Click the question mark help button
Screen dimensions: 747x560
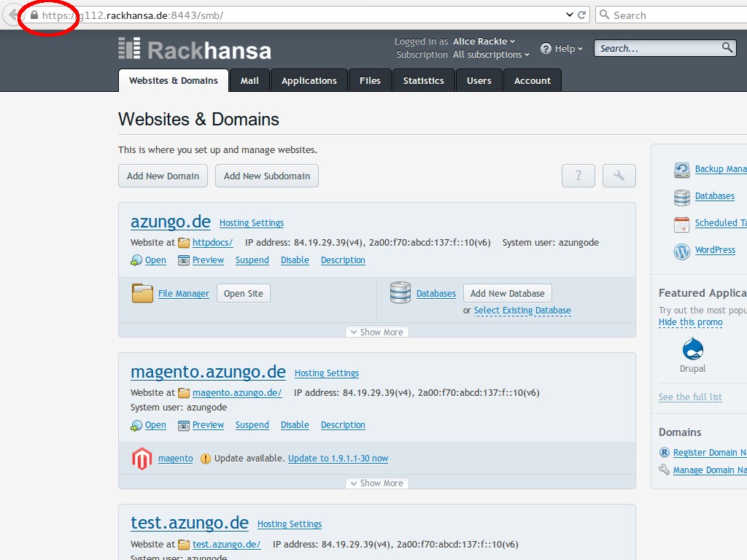[578, 176]
